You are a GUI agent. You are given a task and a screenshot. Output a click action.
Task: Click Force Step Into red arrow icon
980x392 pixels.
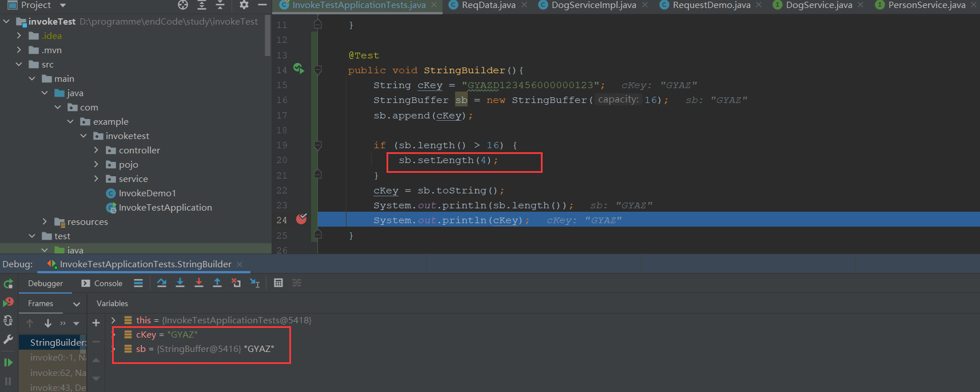coord(199,283)
